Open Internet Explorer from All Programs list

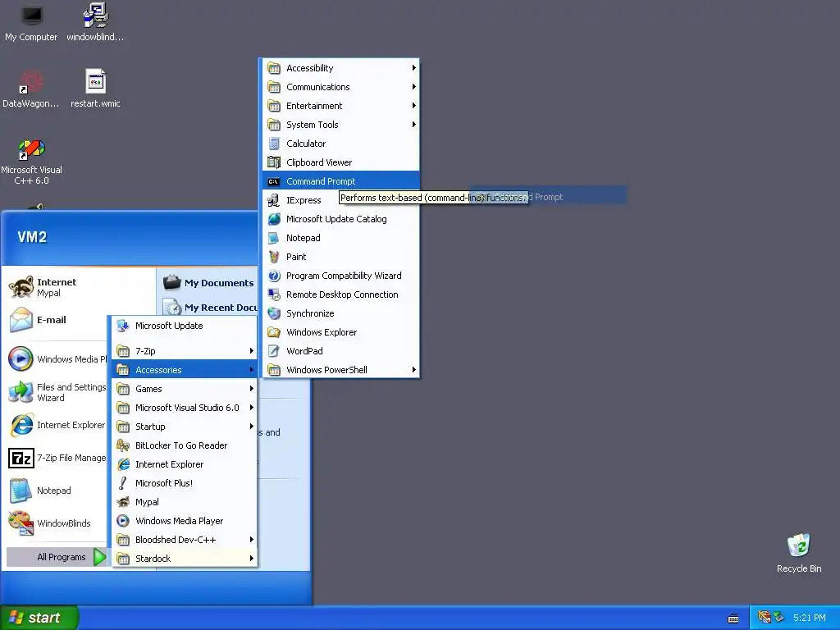(x=185, y=464)
